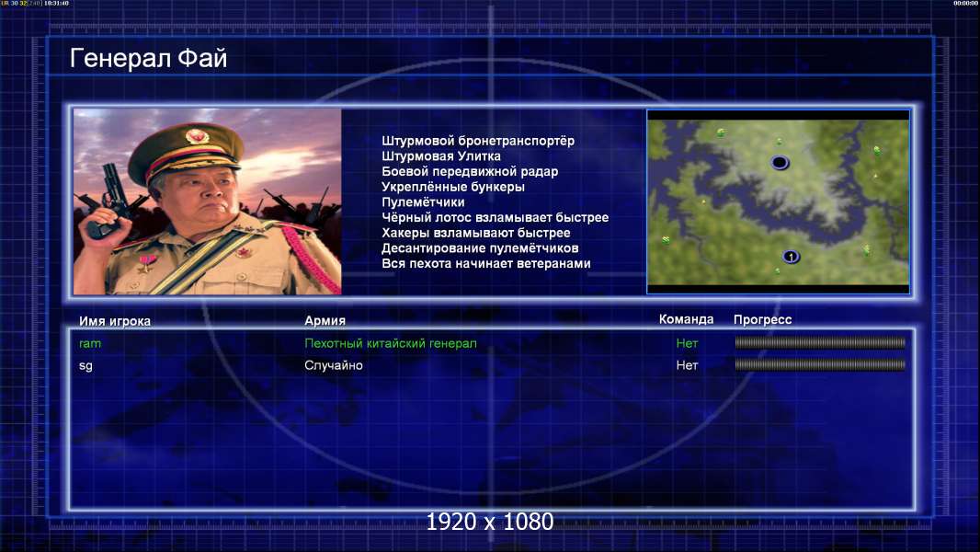This screenshot has height=552, width=980.
Task: Click the 'Боевой передвижной радар' line
Action: 470,171
